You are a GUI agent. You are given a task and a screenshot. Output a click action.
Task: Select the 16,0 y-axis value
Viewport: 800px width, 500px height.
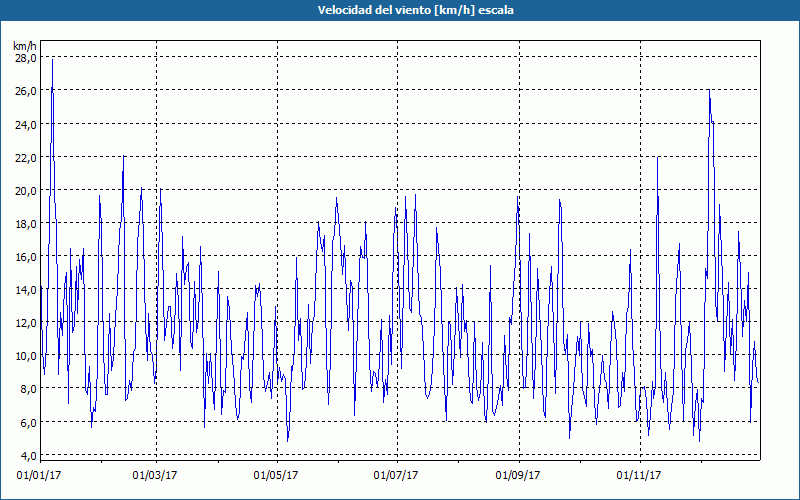point(26,257)
